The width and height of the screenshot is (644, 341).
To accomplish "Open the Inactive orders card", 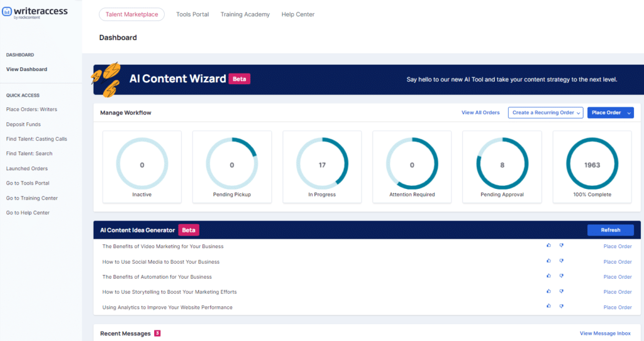I will [x=142, y=167].
